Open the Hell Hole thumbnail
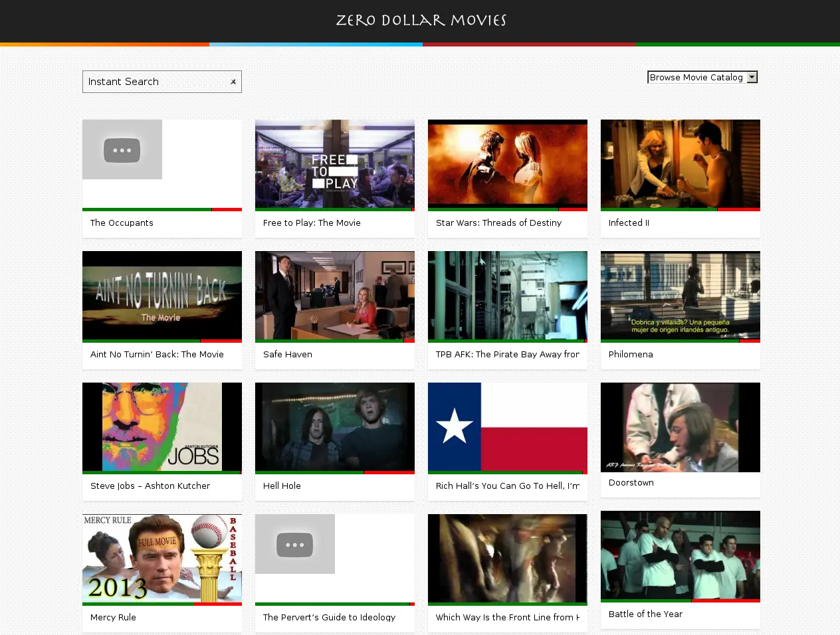The image size is (840, 635). click(x=335, y=427)
